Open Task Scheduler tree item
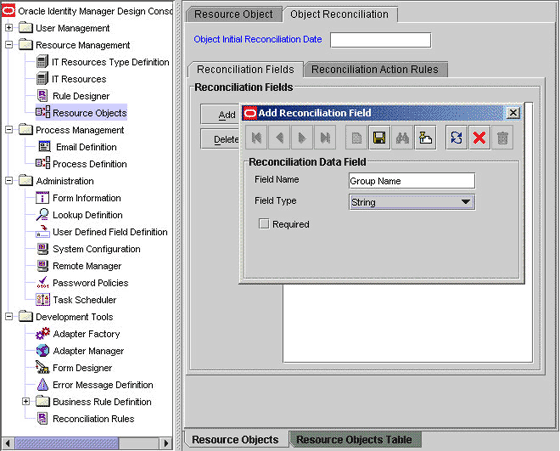This screenshot has height=451, width=560. coord(84,300)
